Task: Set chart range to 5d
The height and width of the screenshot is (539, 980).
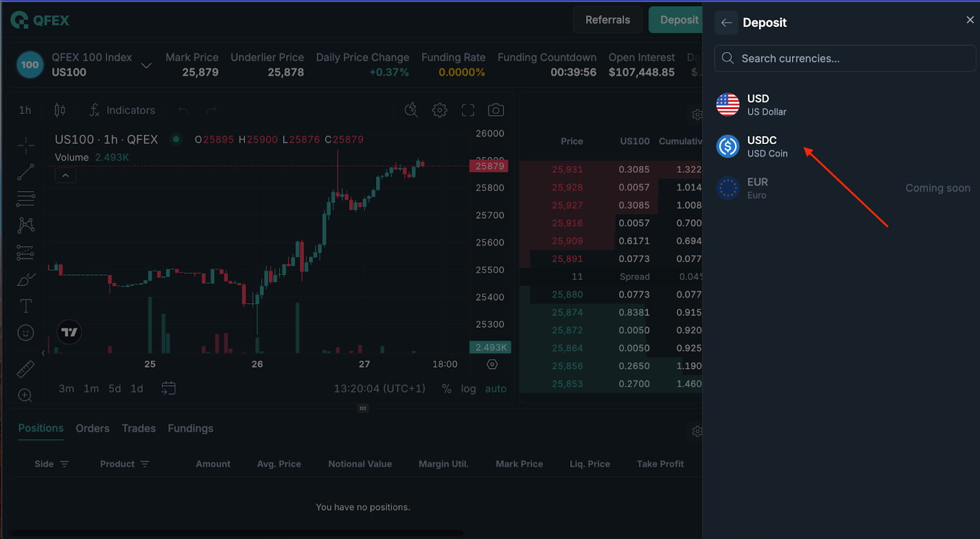Action: point(115,388)
